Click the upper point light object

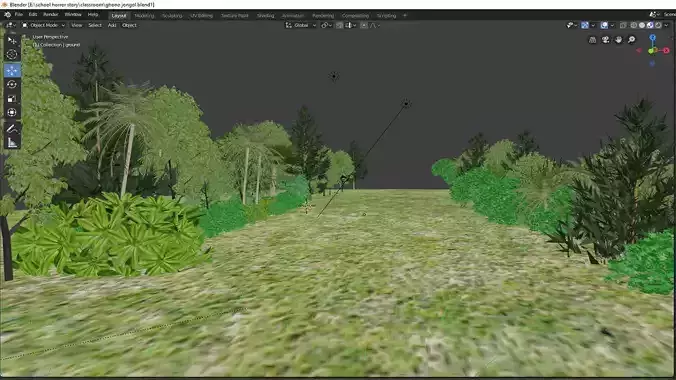pyautogui.click(x=334, y=76)
